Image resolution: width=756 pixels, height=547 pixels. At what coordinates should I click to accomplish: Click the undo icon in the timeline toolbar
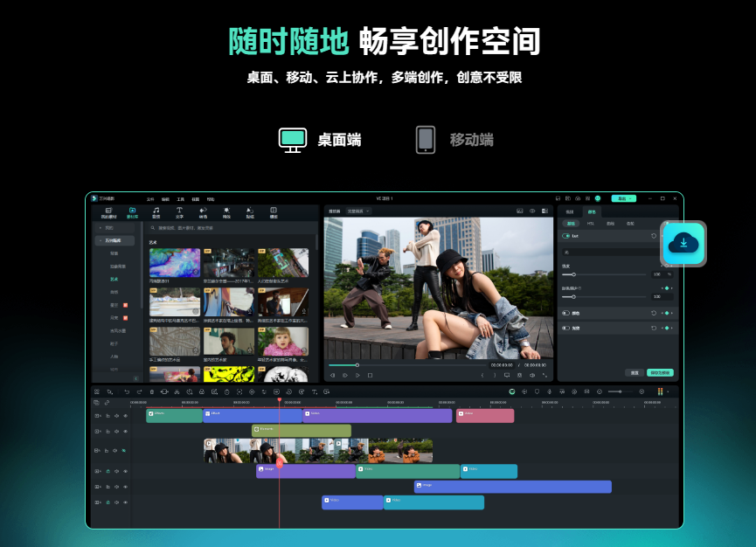(x=127, y=392)
